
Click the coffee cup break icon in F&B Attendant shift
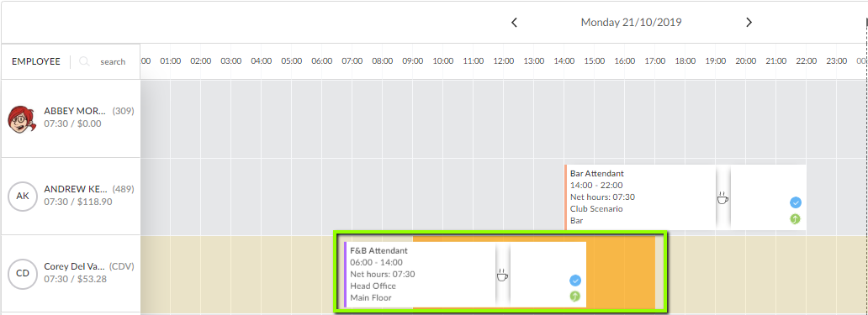(x=502, y=275)
